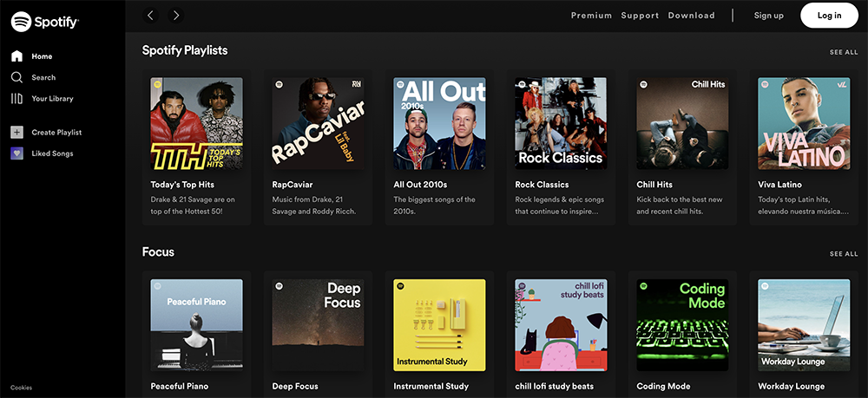Click description 'Drake & 21 Savage are on top'

[193, 206]
